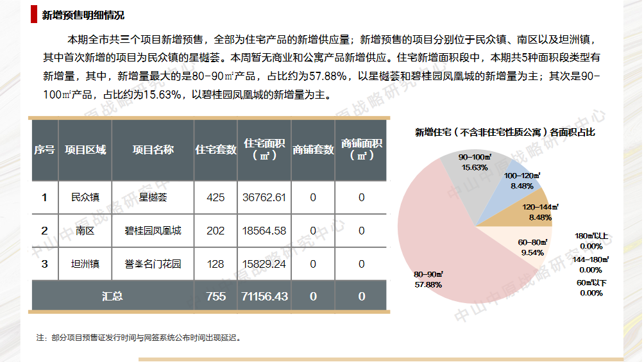Image resolution: width=644 pixels, height=362 pixels.
Task: Select the 誉峯名门花园 project cell
Action: [153, 264]
